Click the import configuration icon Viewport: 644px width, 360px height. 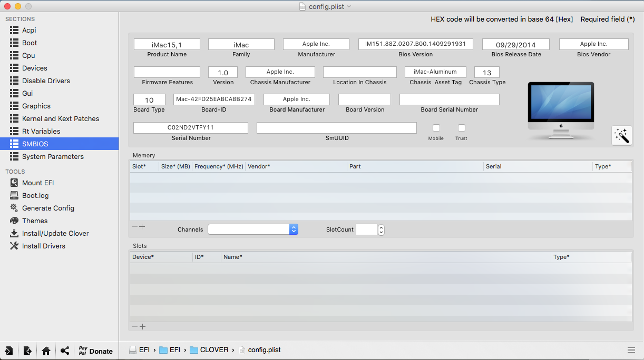(x=9, y=351)
